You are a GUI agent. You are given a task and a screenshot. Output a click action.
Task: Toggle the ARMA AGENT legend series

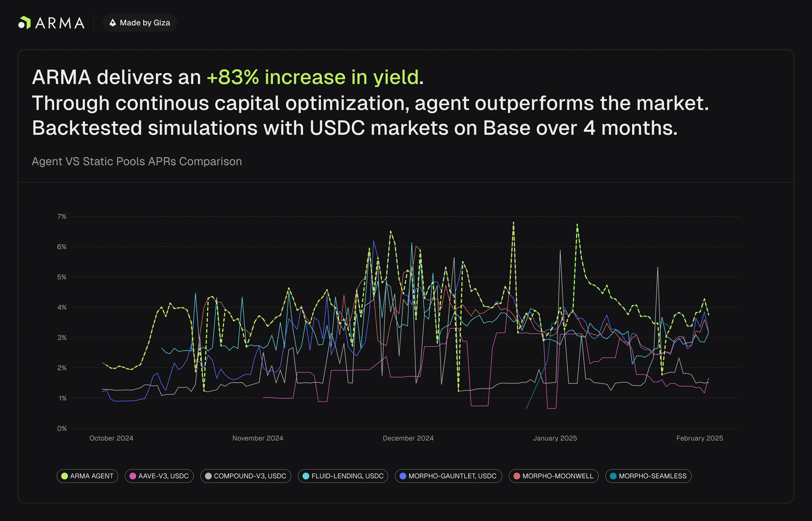[87, 476]
